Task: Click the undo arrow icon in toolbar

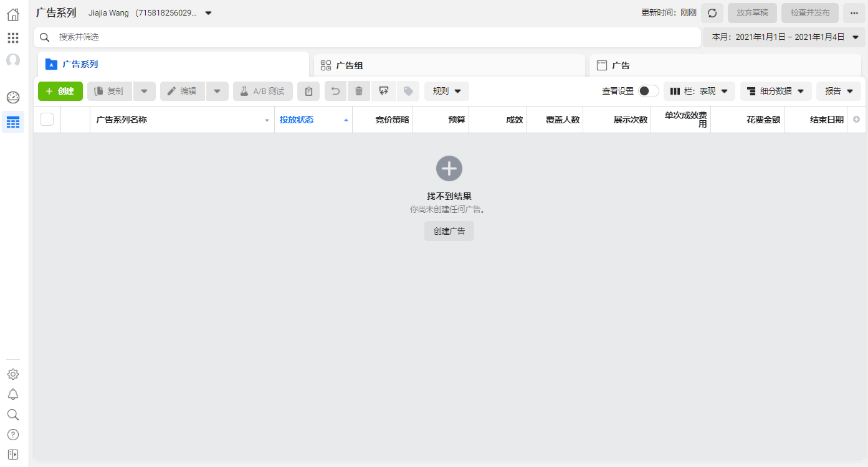Action: pyautogui.click(x=335, y=92)
